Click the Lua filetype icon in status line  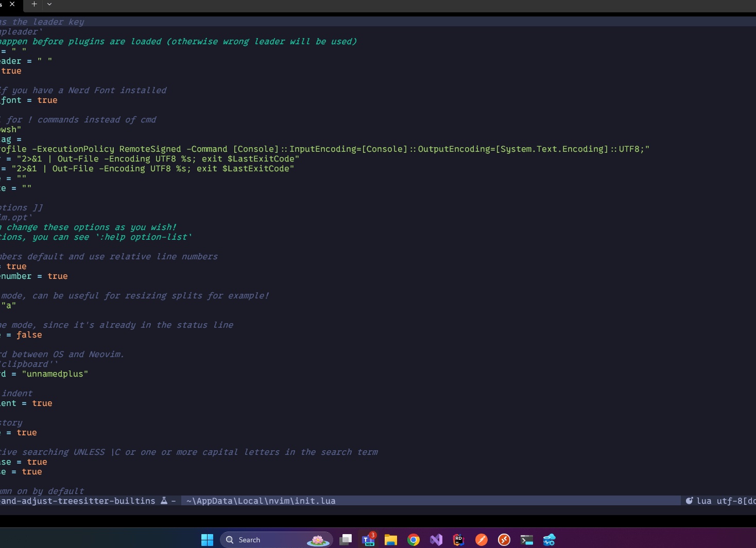689,501
